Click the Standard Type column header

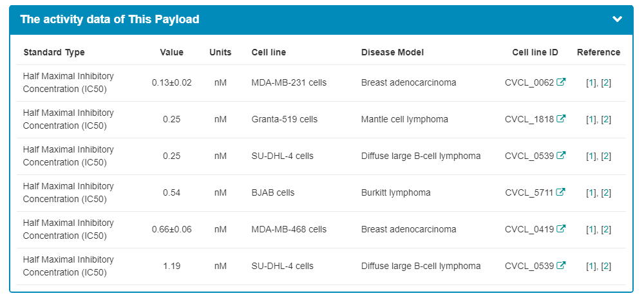54,52
